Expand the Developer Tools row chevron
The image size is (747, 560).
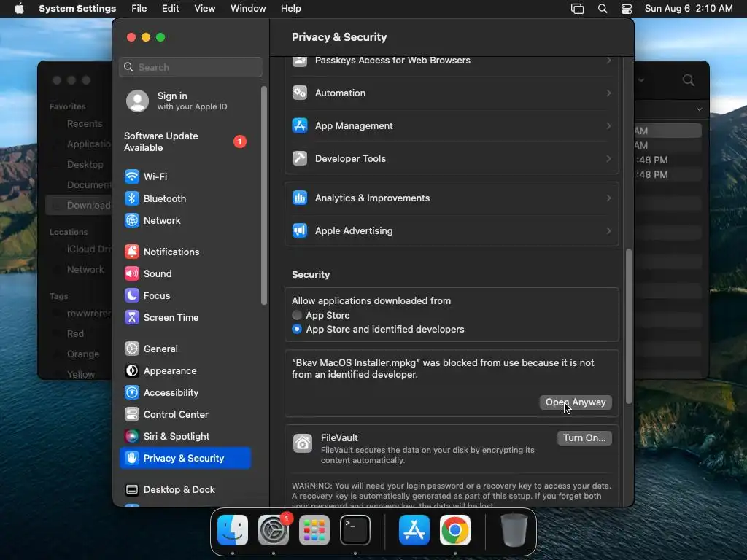click(x=609, y=158)
